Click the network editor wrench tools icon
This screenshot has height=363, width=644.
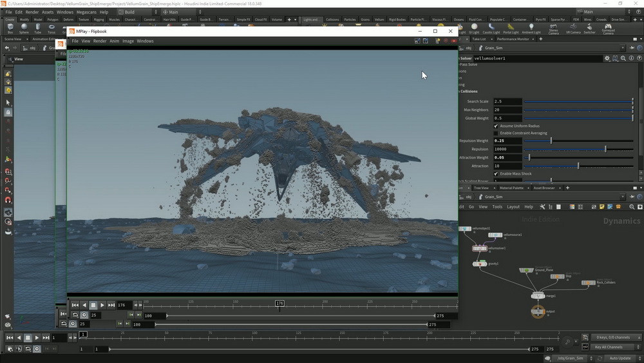click(x=542, y=207)
